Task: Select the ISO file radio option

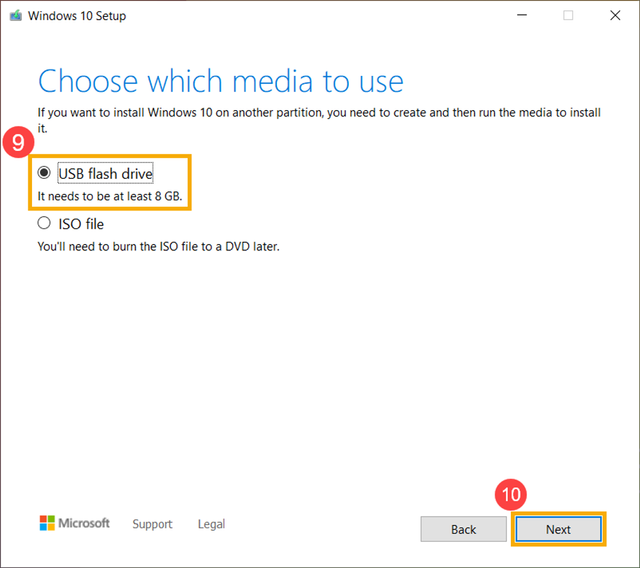Action: [44, 223]
